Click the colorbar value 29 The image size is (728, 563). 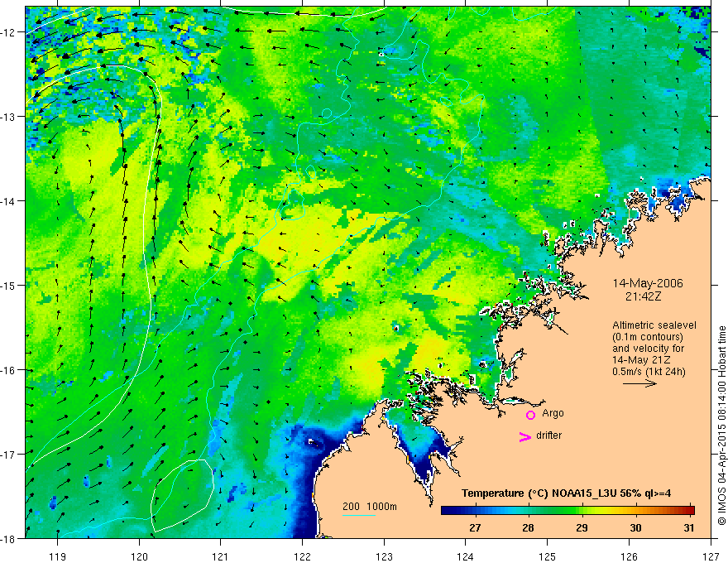point(582,527)
